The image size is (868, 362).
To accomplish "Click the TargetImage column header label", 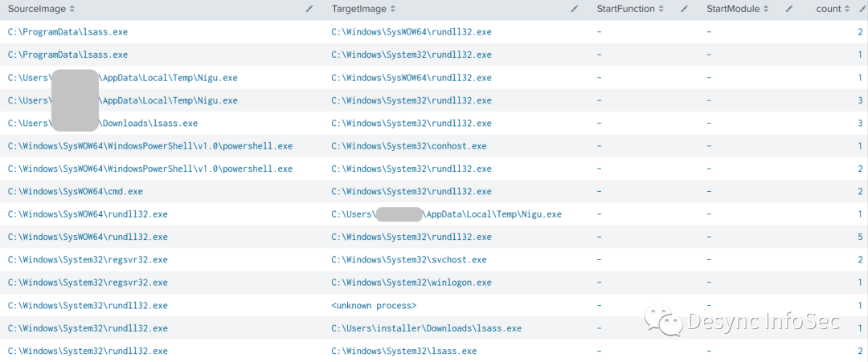I will click(x=358, y=9).
